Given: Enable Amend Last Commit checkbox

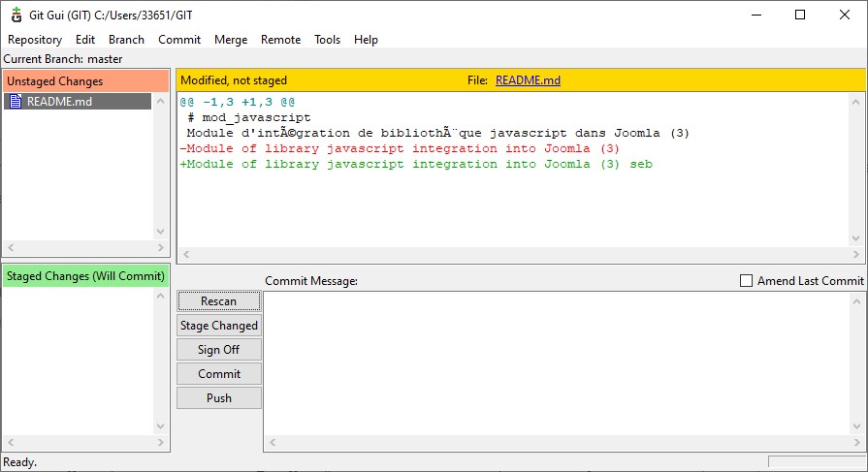Looking at the screenshot, I should click(x=746, y=280).
